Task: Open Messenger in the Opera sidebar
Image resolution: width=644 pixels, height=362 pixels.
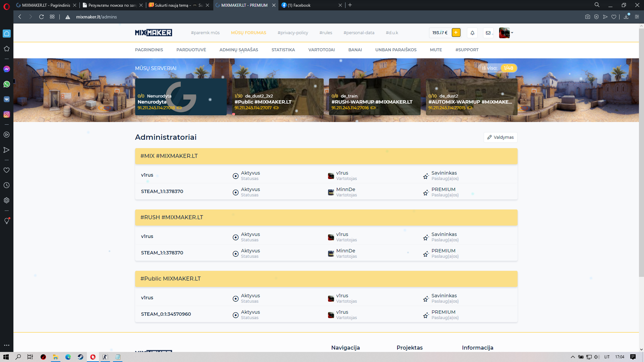Action: click(7, 69)
